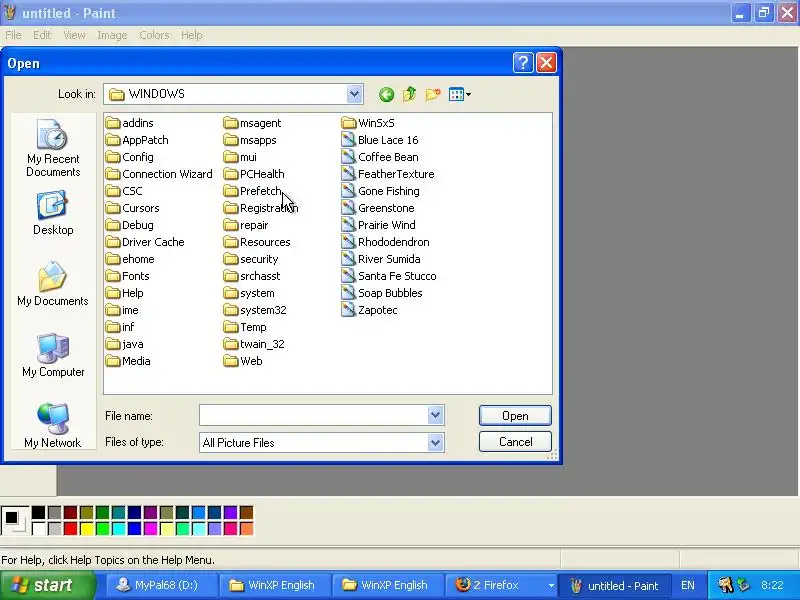Select the system32 folder

[255, 310]
